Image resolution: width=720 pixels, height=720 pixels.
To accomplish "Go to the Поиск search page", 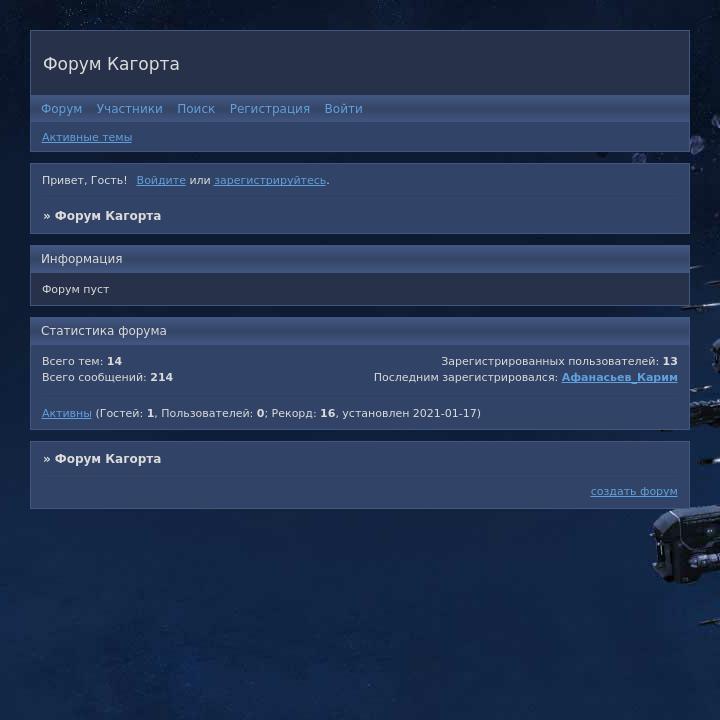I will point(196,109).
